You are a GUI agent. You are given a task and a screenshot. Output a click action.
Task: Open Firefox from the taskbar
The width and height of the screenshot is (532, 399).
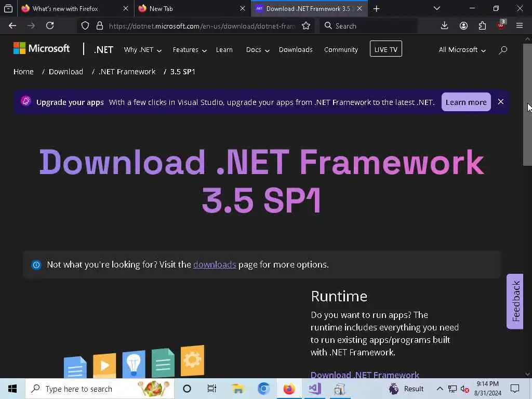coord(289,389)
